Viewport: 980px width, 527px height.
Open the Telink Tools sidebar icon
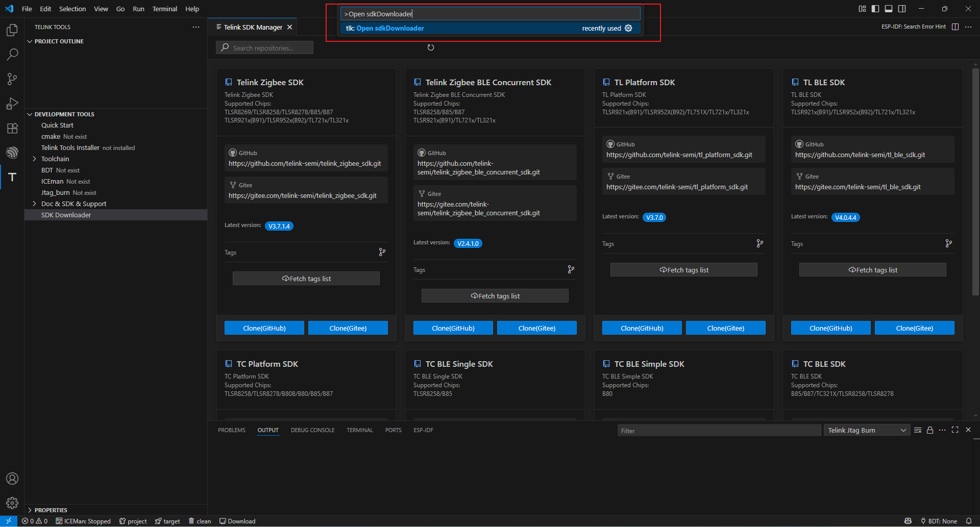12,177
